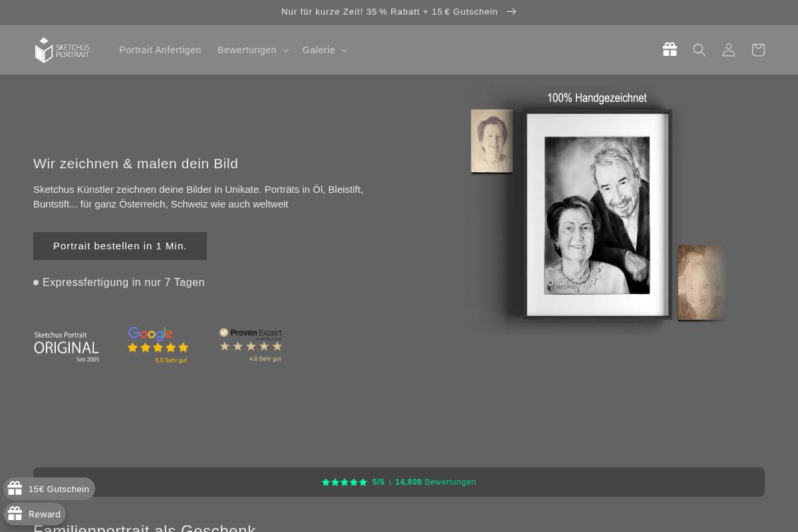Click the Sketchus Portrait logo

click(x=62, y=50)
